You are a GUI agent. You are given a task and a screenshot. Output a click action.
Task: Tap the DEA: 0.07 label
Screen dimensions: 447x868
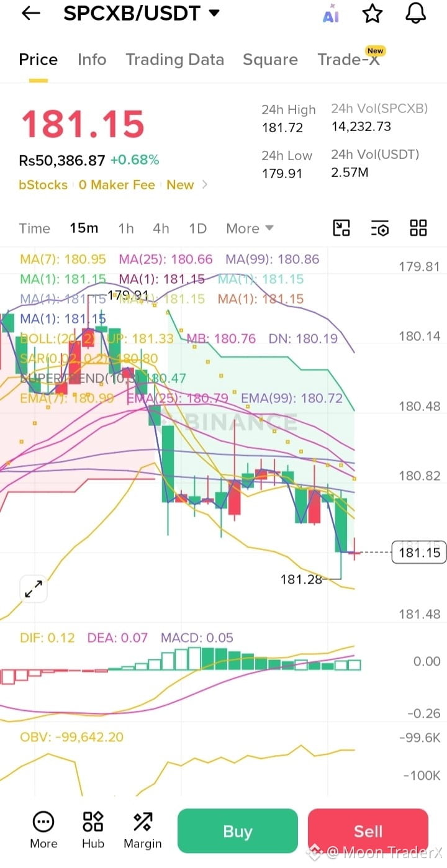pyautogui.click(x=117, y=638)
